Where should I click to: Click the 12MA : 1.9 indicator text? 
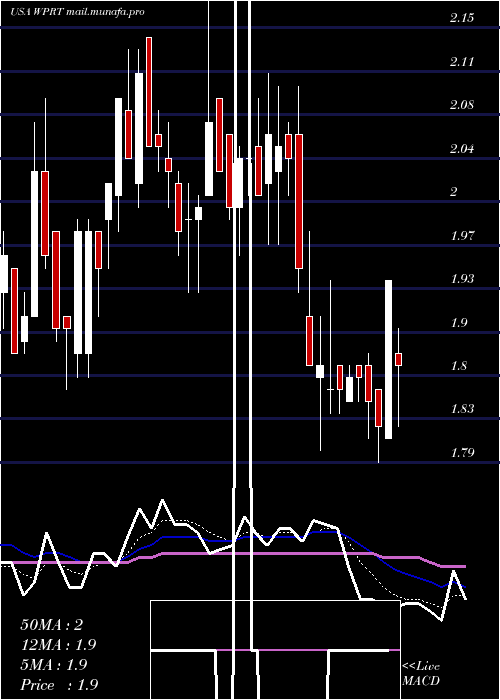click(58, 645)
